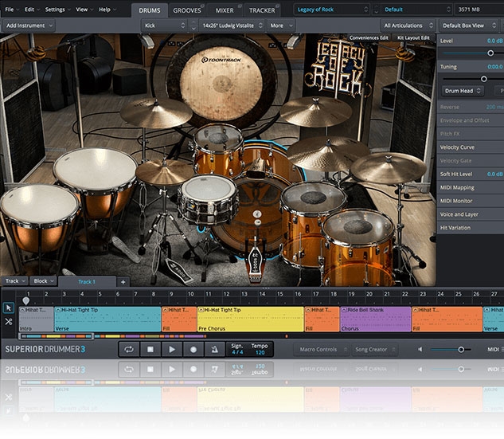Toggle the Reverse property
The image size is (504, 439).
pos(450,106)
